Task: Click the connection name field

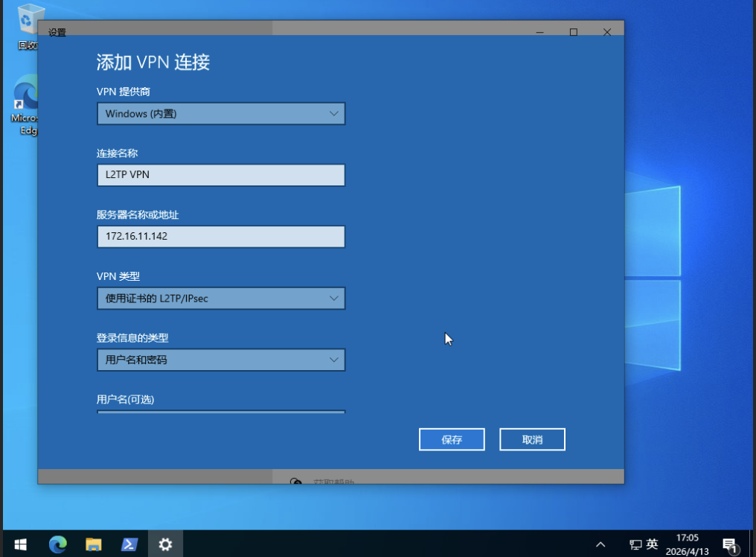Action: (x=221, y=175)
